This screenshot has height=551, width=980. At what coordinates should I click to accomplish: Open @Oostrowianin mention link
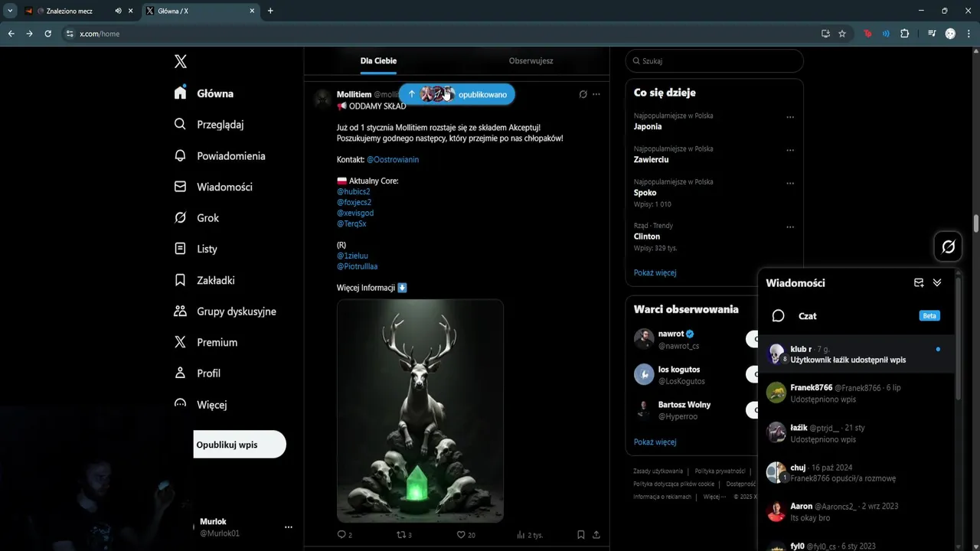click(x=393, y=160)
